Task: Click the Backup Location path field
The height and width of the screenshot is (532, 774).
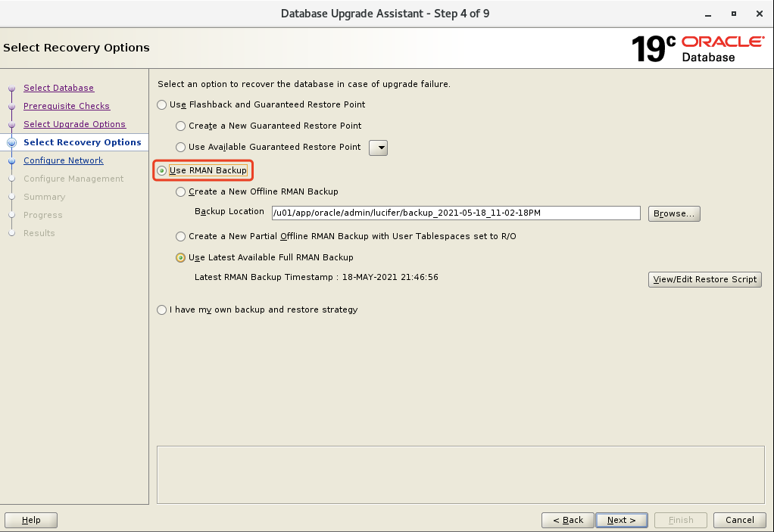Action: pos(456,213)
